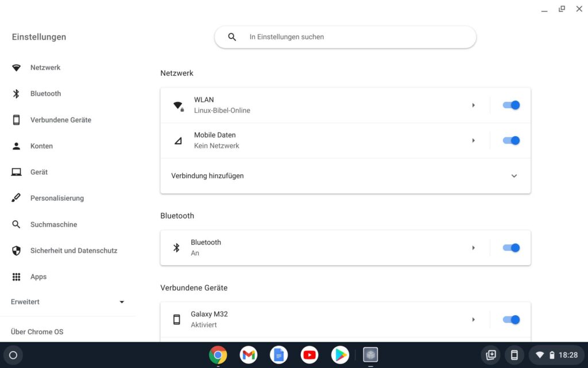Restore down the settings window
The height and width of the screenshot is (368, 588).
point(562,9)
